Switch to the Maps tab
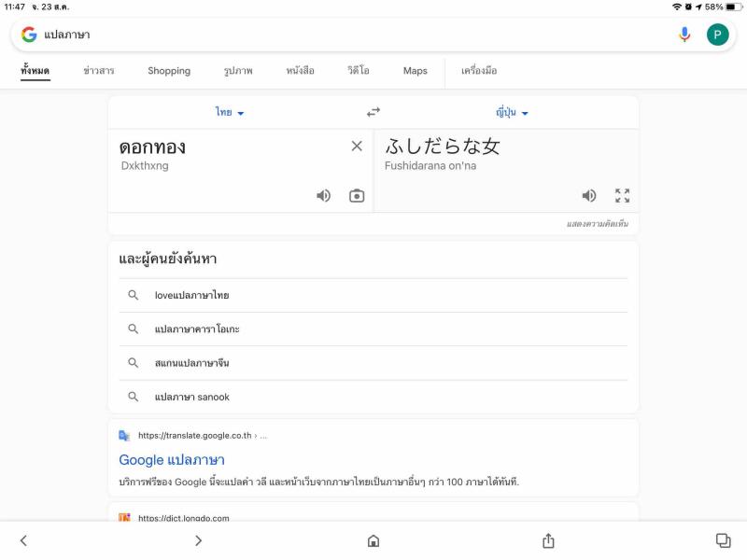 (x=415, y=71)
